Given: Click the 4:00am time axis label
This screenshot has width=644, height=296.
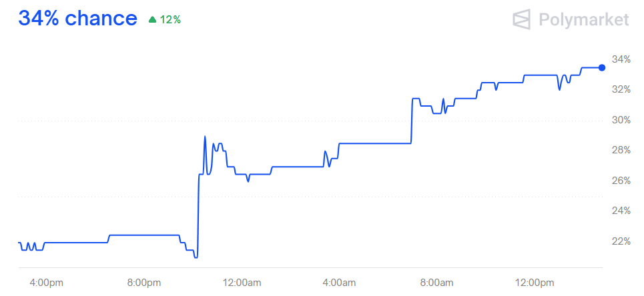Looking at the screenshot, I should point(339,283).
